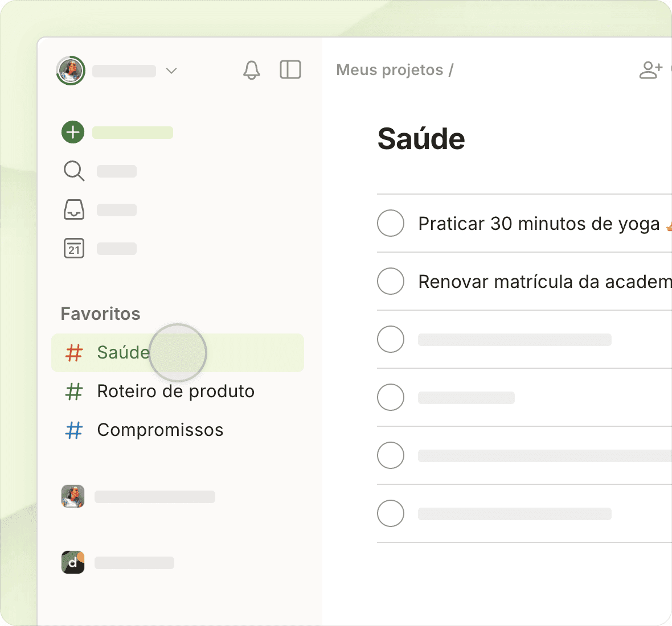Select Compromissos project in favorites

click(160, 430)
